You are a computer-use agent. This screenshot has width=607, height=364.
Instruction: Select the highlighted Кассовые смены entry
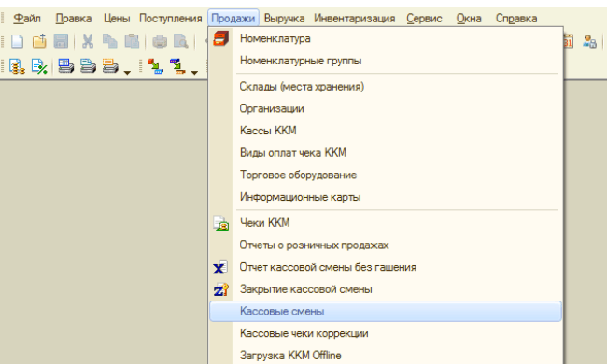(x=386, y=312)
